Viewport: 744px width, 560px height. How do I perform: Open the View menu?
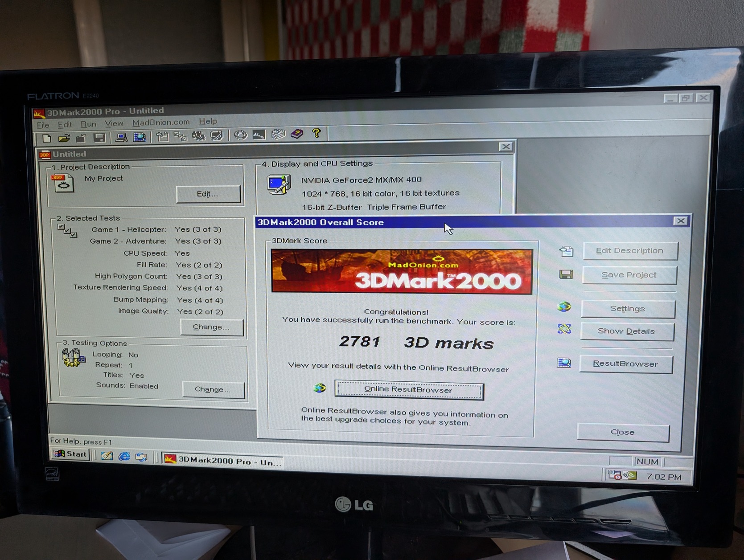pos(114,123)
